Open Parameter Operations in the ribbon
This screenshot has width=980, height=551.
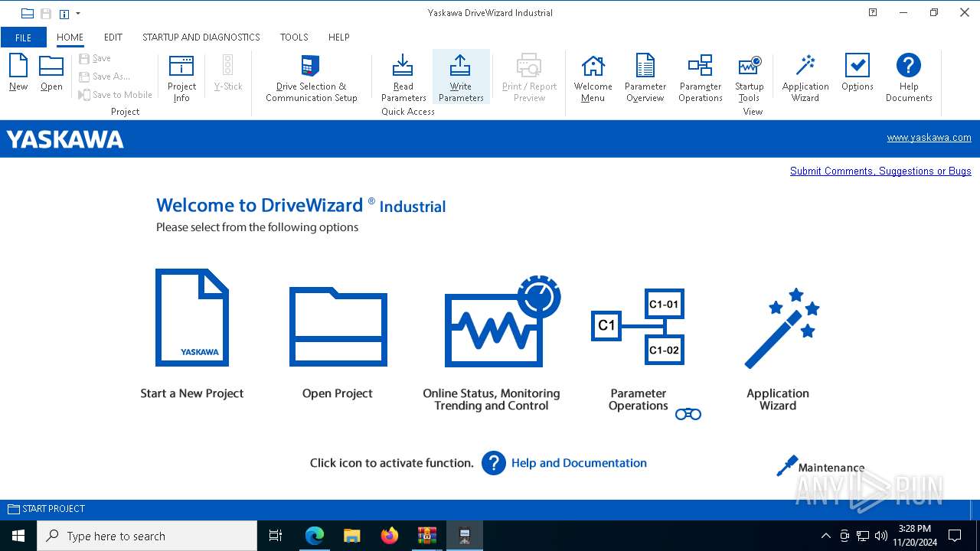coord(701,77)
